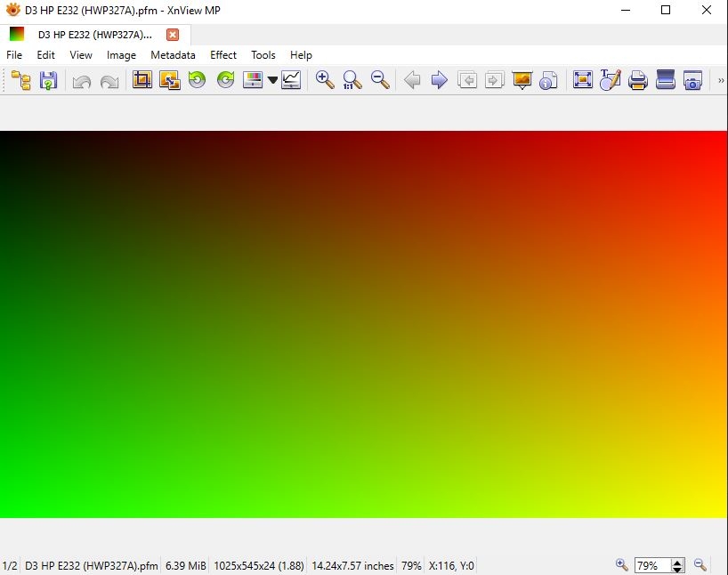
Task: Click the zoom out magnifier in the status bar
Action: (x=700, y=565)
